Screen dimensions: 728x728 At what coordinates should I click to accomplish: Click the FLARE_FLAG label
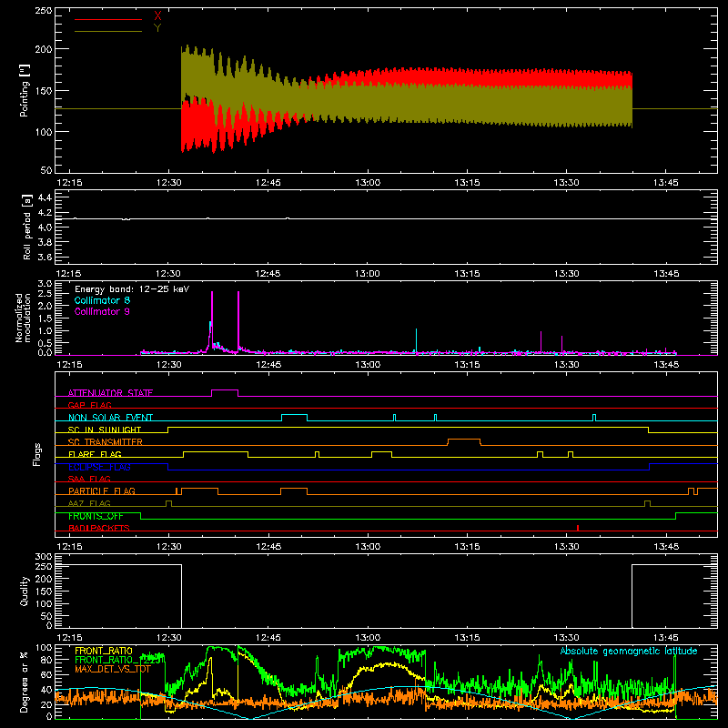95,454
